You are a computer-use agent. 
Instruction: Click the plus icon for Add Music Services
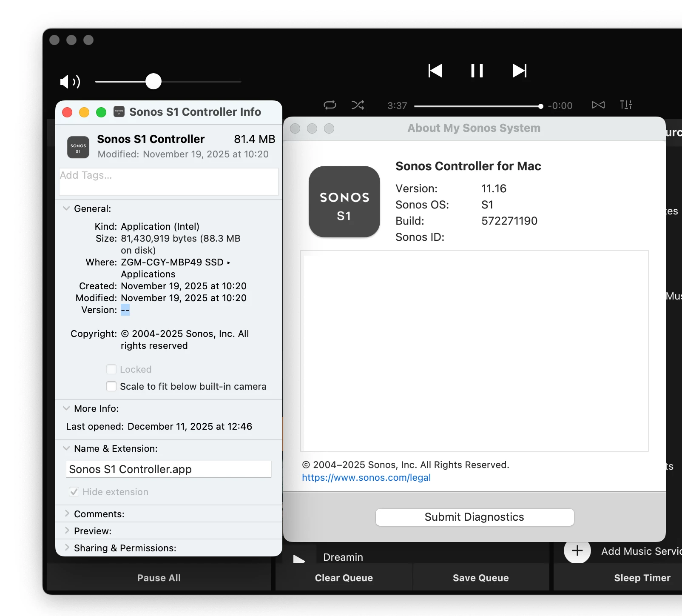coord(577,550)
